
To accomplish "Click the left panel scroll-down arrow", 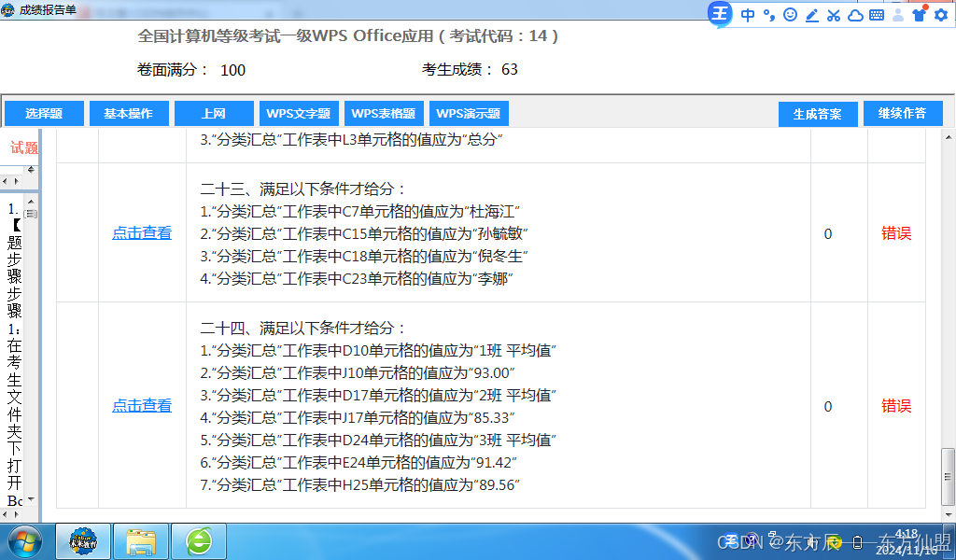I will pos(31,499).
